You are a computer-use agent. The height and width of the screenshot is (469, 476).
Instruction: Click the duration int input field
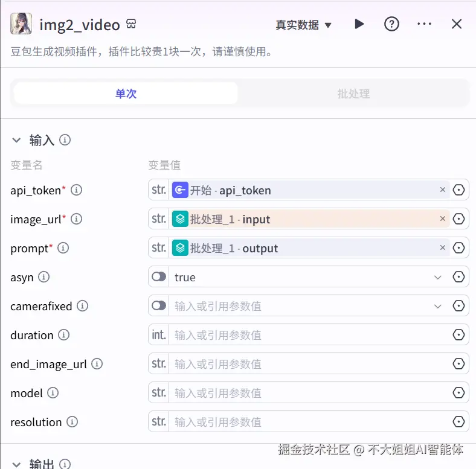click(309, 335)
